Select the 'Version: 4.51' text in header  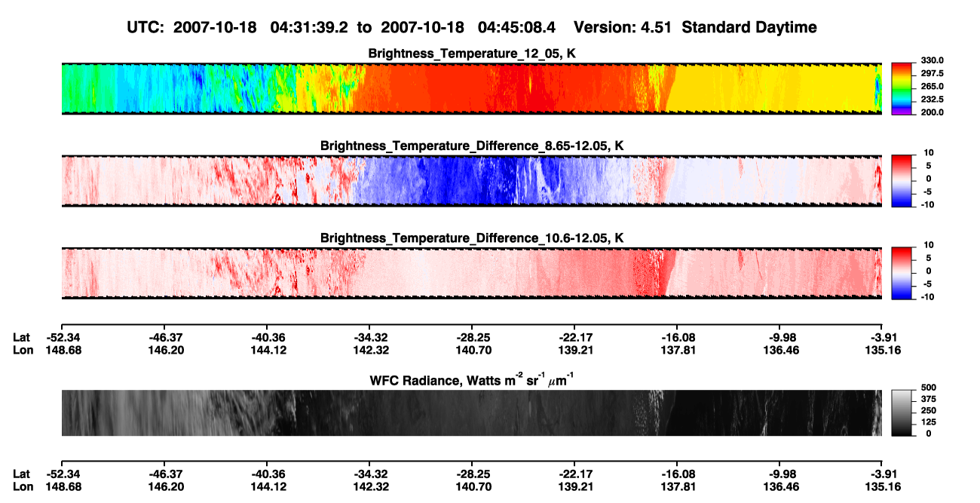623,27
